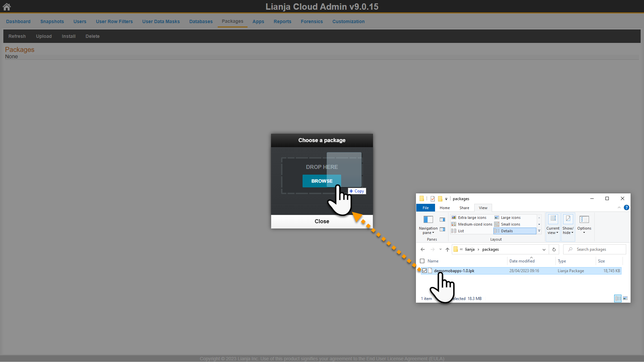This screenshot has width=644, height=362.
Task: Expand the layout gallery More arrow
Action: click(539, 231)
